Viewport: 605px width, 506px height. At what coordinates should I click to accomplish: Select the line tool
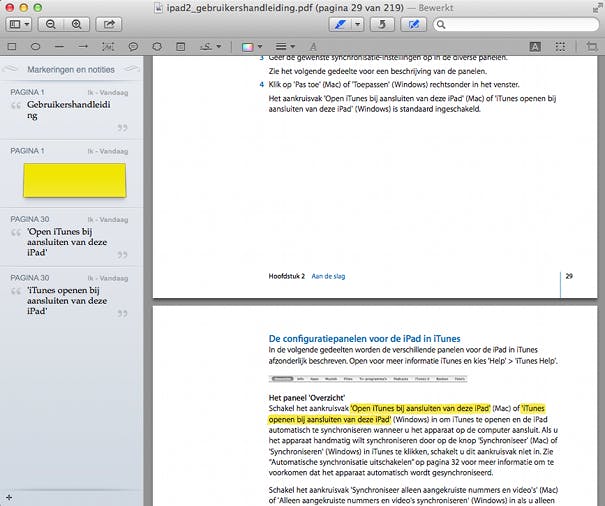coord(59,47)
